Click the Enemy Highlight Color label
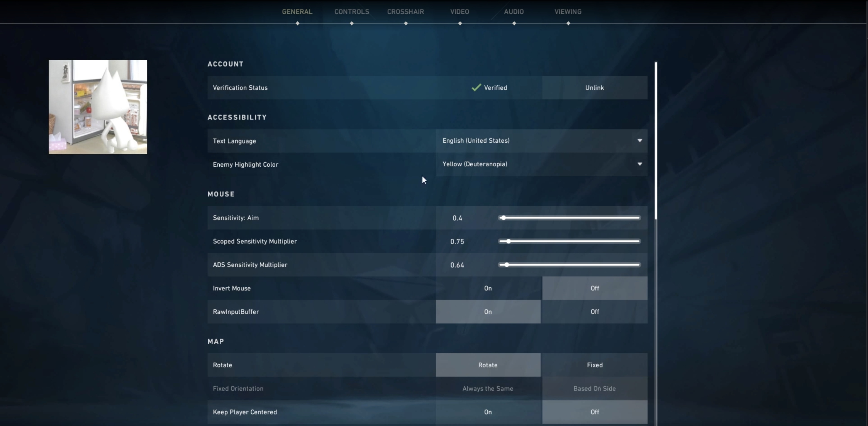 [246, 165]
